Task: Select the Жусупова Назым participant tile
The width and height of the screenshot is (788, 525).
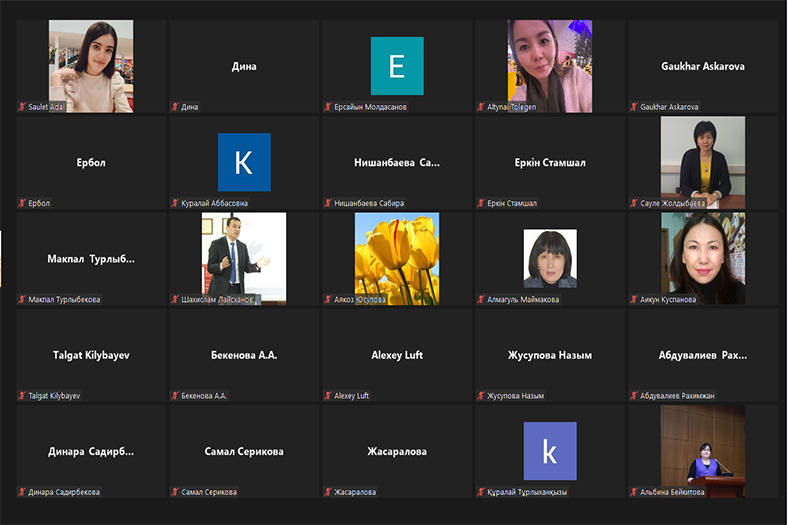Action: pos(548,355)
